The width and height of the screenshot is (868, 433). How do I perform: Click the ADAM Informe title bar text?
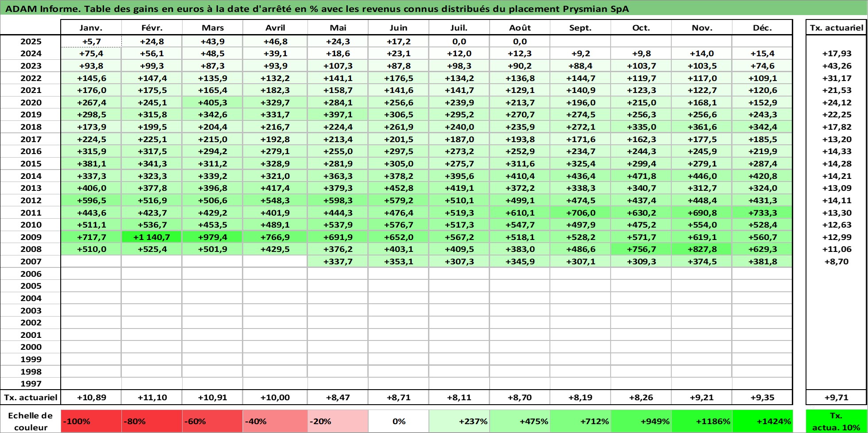click(317, 9)
